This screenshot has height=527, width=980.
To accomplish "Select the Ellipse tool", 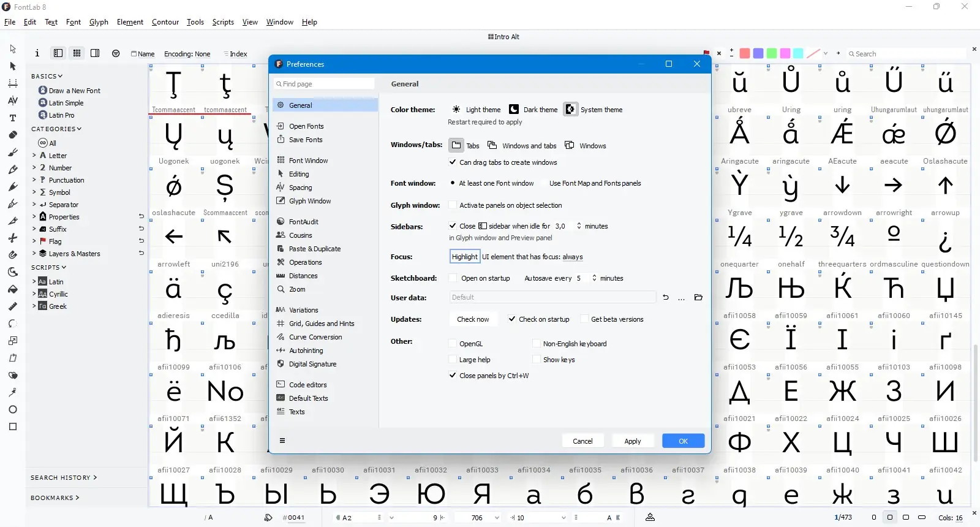I will pos(13,409).
